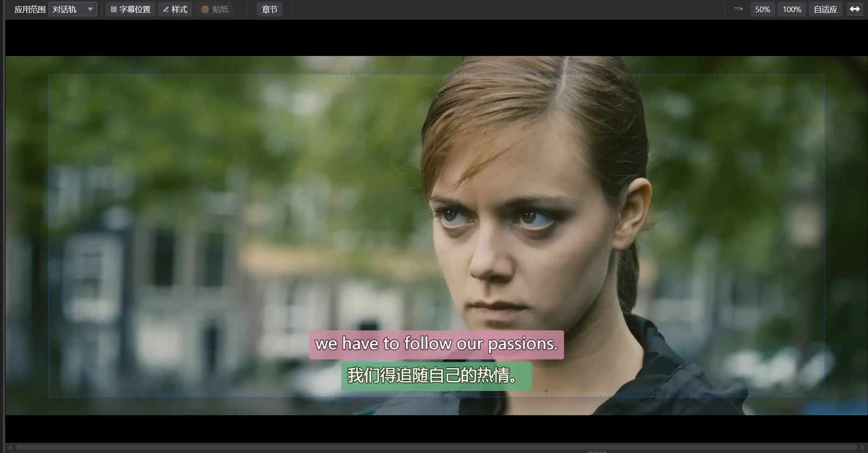Viewport: 868px width, 453px height.
Task: Click the black letterbox area above the video
Action: [436, 38]
